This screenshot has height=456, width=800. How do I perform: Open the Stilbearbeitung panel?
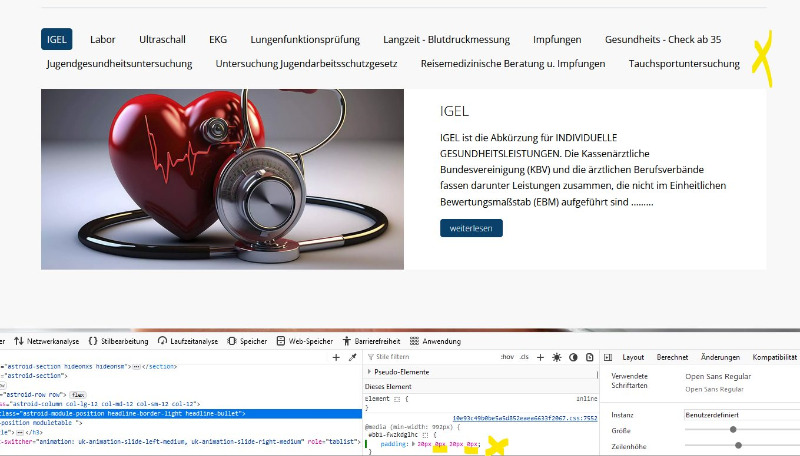(x=118, y=341)
